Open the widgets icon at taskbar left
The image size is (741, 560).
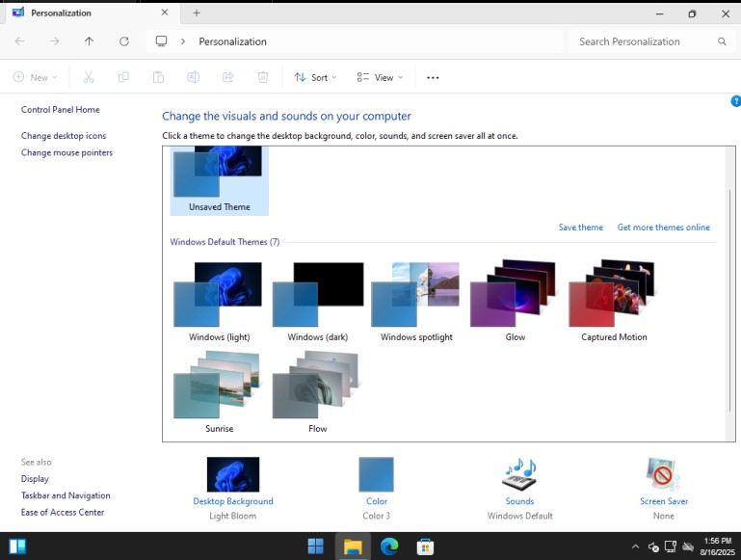17,547
